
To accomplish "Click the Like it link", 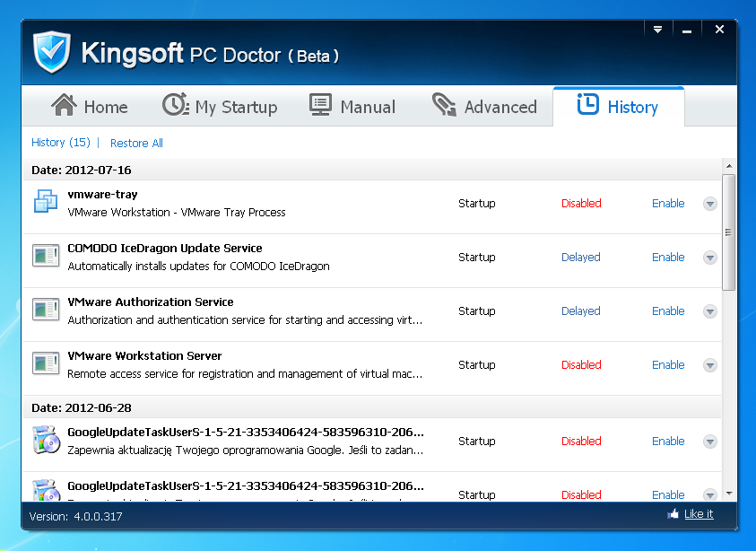I will click(x=699, y=514).
